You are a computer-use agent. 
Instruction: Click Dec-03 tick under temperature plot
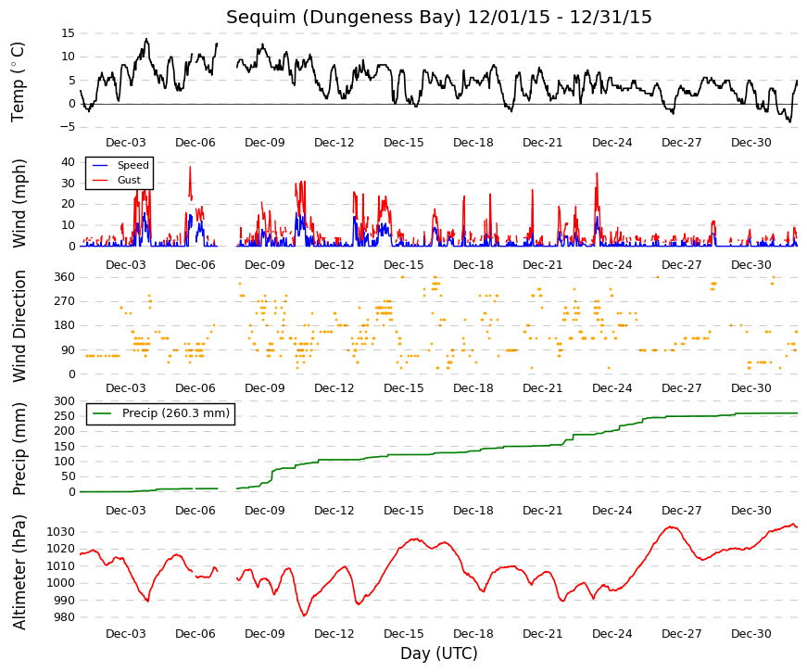126,143
